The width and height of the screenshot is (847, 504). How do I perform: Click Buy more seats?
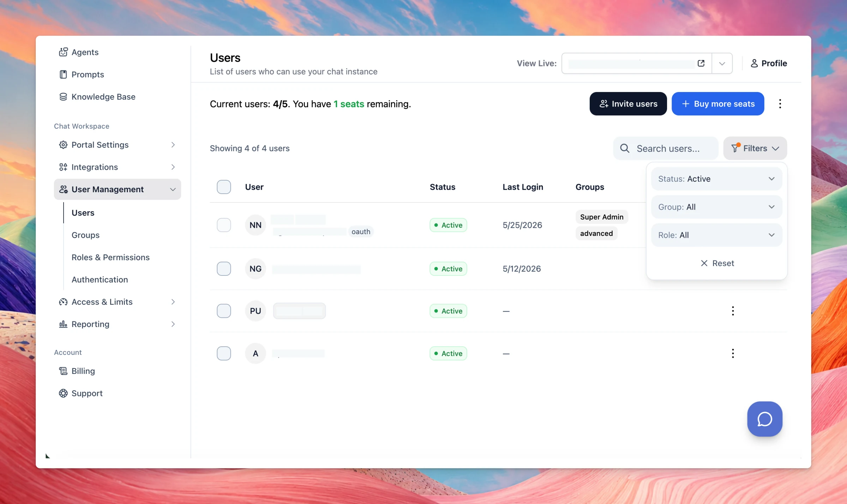[x=718, y=104]
